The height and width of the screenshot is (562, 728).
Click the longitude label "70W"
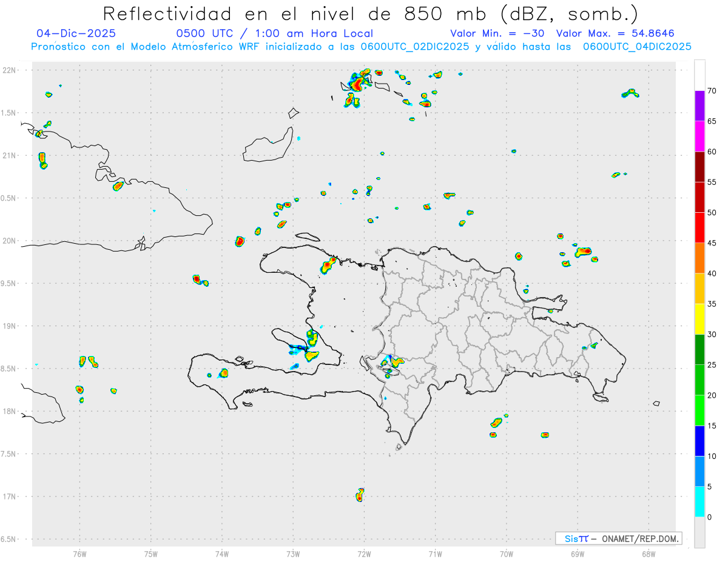pyautogui.click(x=507, y=554)
